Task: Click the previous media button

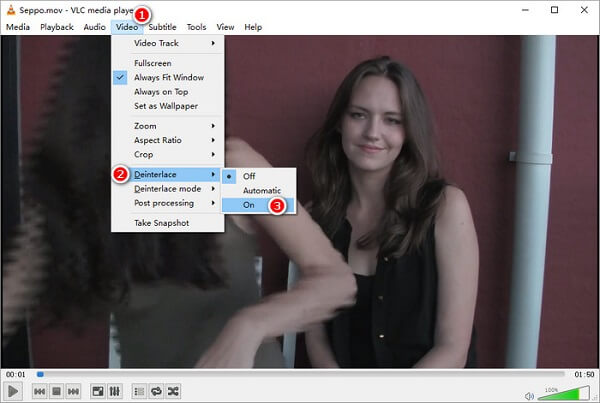Action: [x=39, y=391]
